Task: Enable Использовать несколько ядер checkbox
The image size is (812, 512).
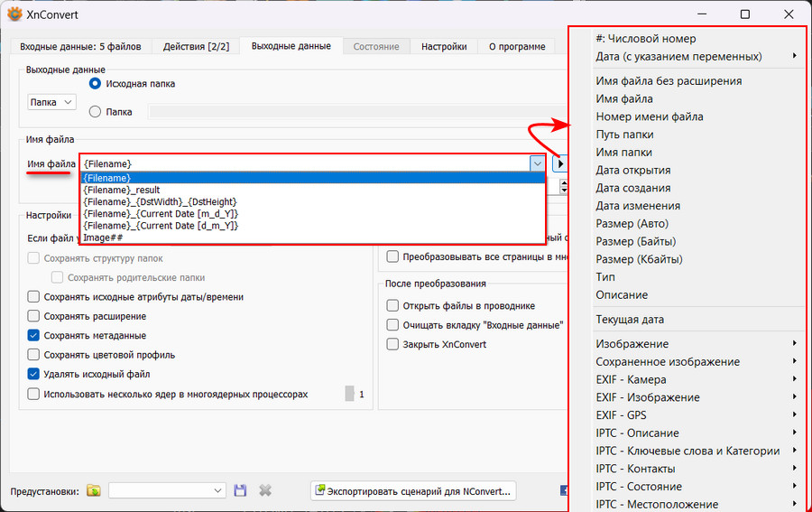Action: click(x=33, y=394)
